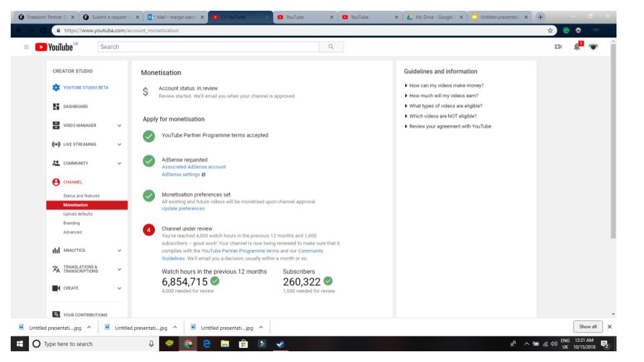Expand the Analytics chevron
The image size is (644, 362).
[119, 250]
